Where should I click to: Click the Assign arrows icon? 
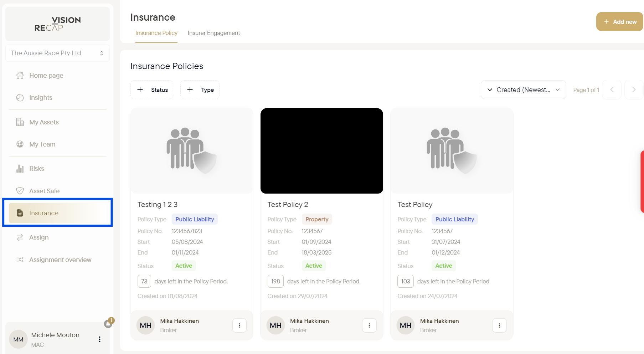(20, 237)
